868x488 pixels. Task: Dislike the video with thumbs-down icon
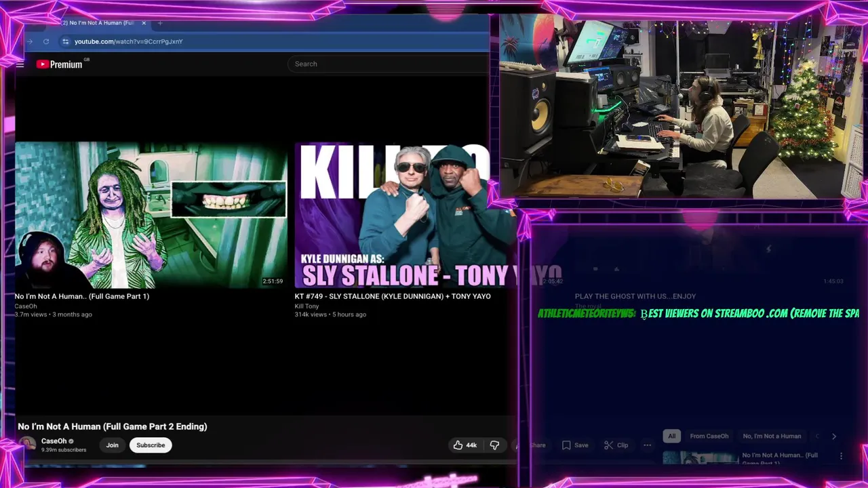(494, 445)
